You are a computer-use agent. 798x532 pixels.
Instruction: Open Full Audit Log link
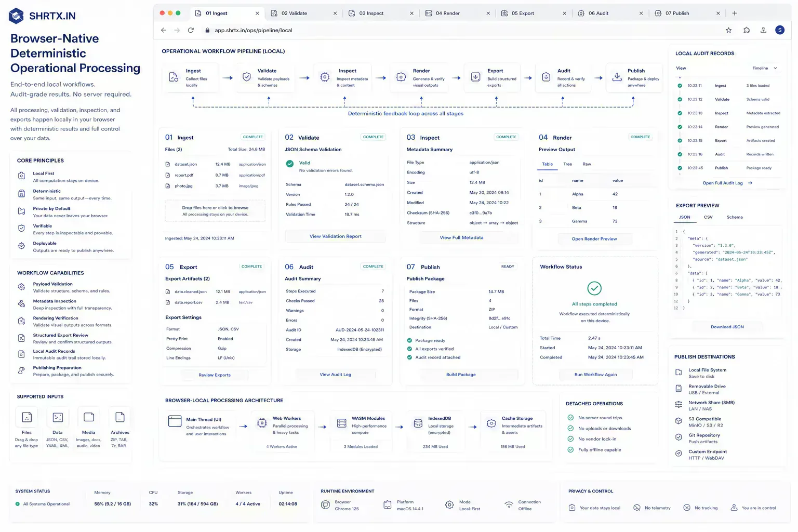coord(727,183)
